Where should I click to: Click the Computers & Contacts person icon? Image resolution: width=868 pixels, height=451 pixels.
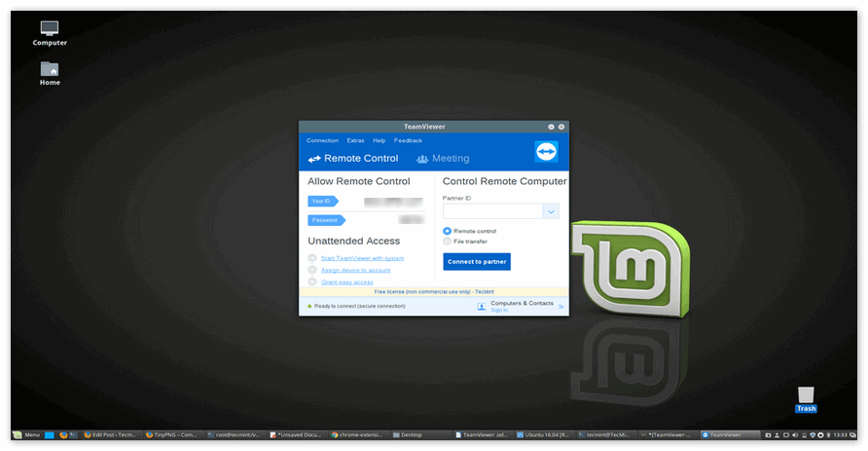coord(482,306)
